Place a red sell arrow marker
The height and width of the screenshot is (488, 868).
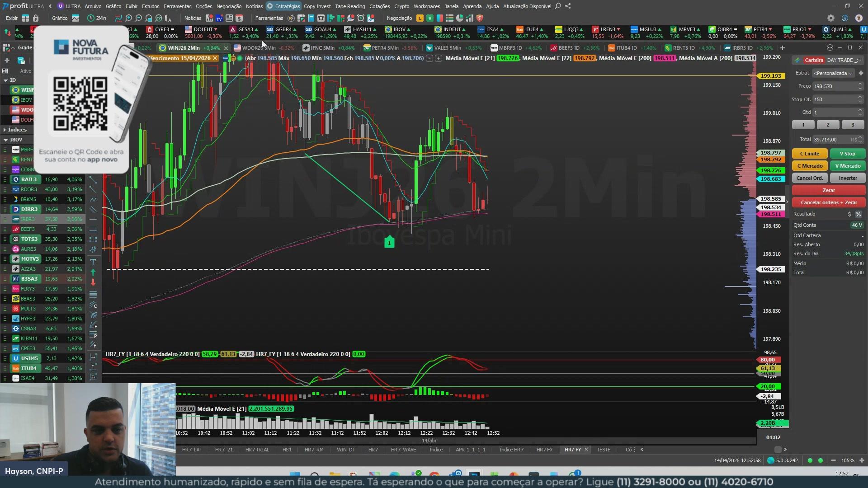tap(93, 282)
